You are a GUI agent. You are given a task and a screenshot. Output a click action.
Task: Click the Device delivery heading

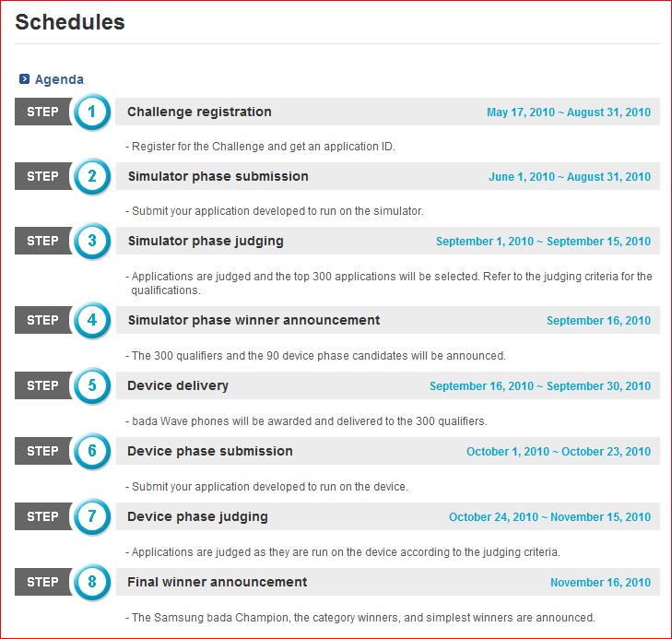pyautogui.click(x=178, y=385)
